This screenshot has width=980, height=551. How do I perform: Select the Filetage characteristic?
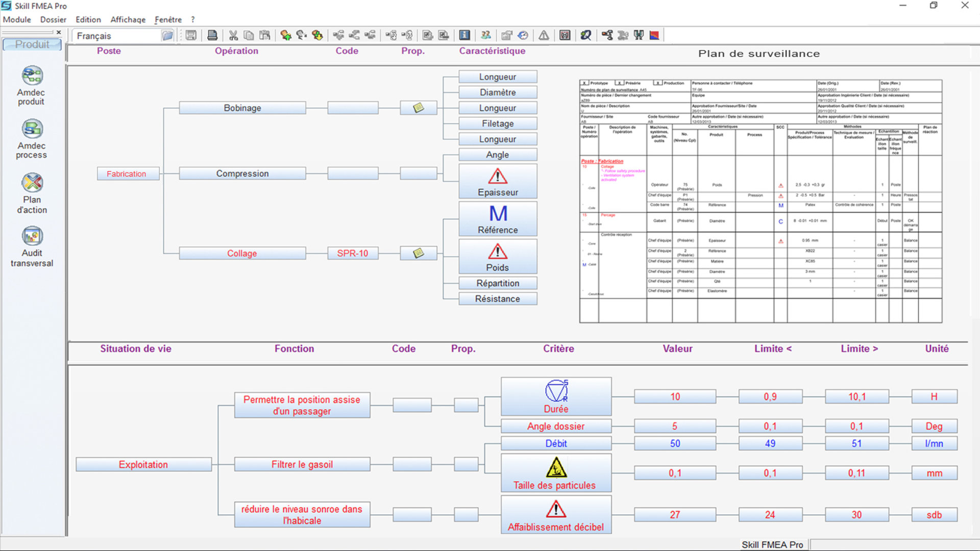point(498,123)
